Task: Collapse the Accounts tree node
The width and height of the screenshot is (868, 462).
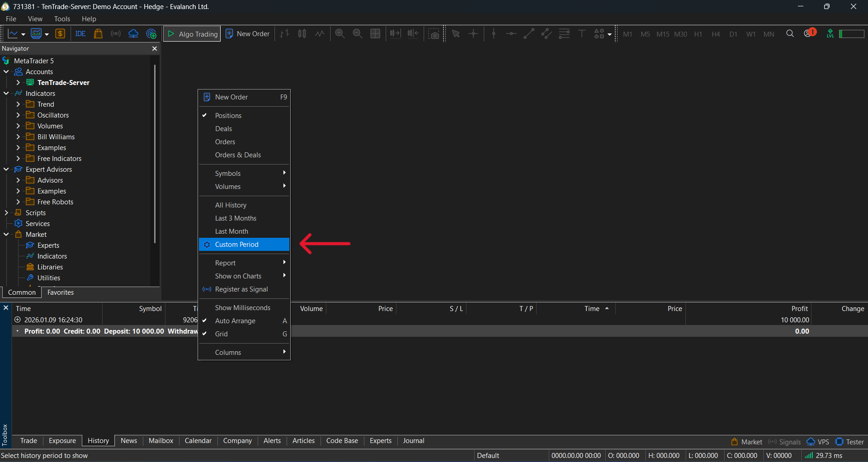Action: (6, 72)
